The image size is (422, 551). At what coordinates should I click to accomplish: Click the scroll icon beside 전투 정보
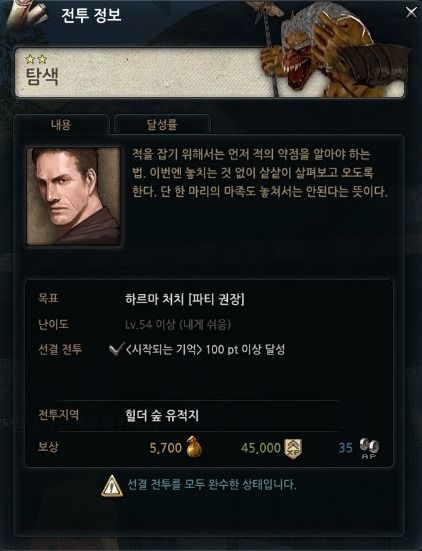[28, 13]
